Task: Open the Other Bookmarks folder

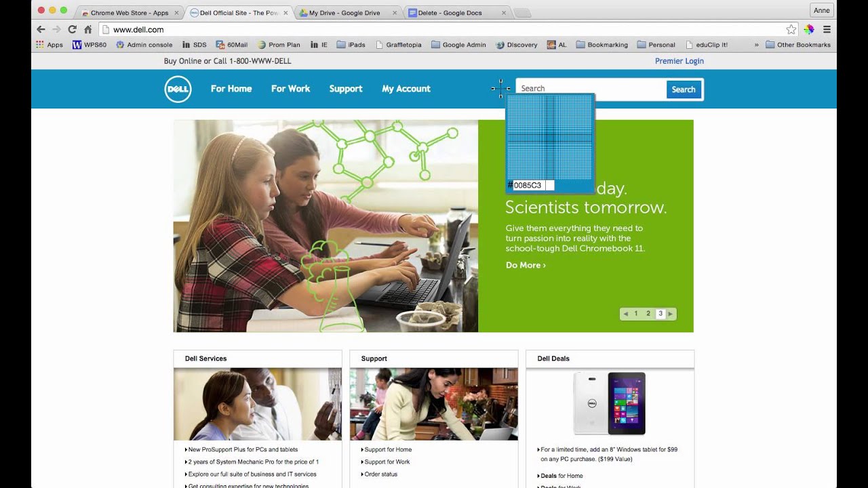Action: point(798,45)
